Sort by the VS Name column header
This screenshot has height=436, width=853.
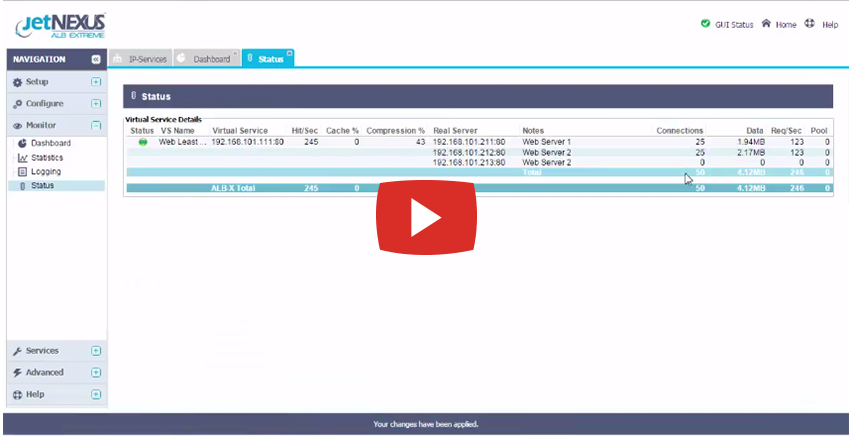coord(177,131)
